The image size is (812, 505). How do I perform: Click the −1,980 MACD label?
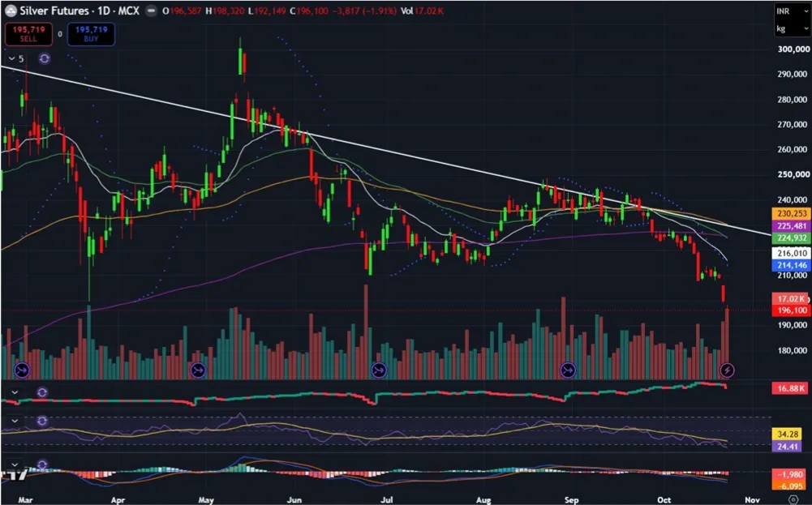(790, 475)
